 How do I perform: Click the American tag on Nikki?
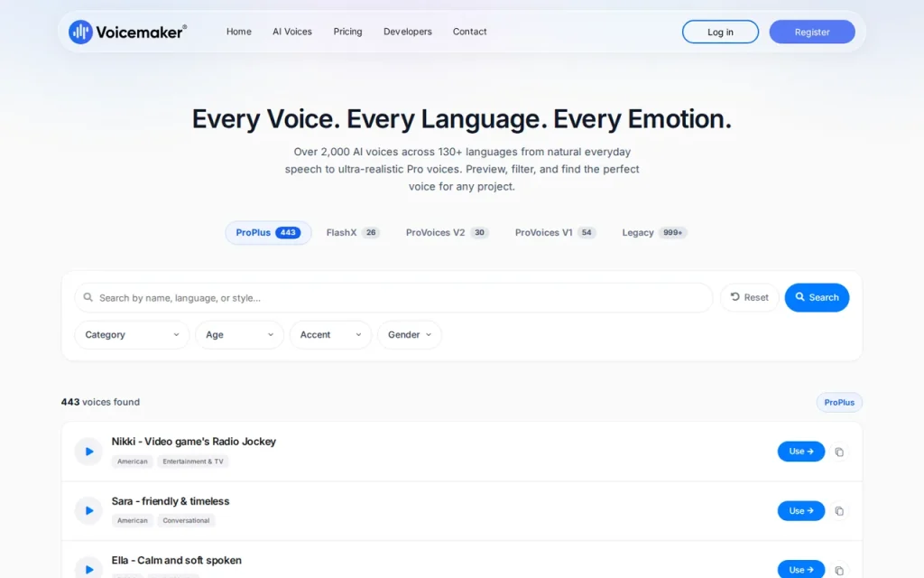point(132,461)
